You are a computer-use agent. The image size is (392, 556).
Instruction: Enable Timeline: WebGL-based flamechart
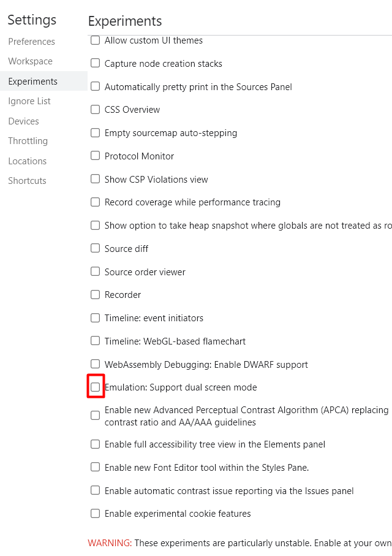pyautogui.click(x=95, y=341)
